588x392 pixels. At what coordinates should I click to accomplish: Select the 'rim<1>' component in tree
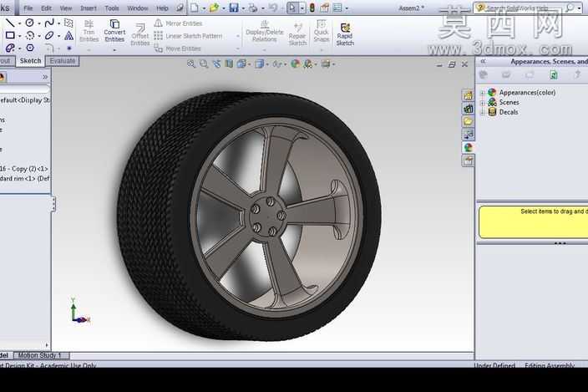click(24, 179)
